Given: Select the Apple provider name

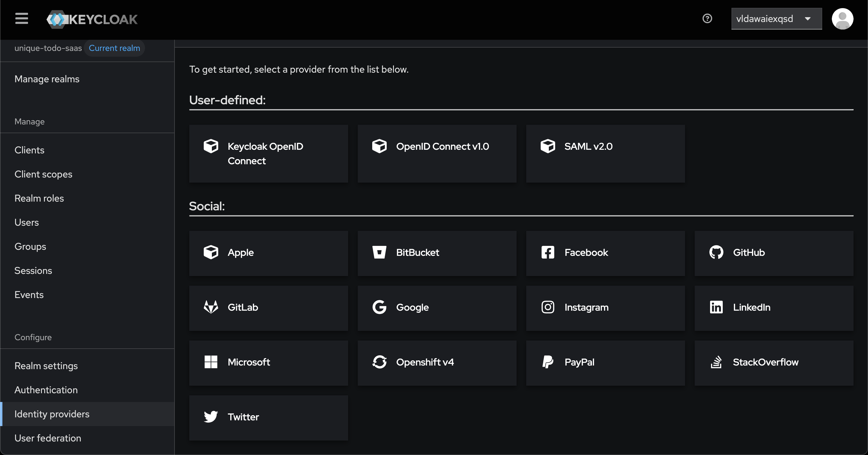Looking at the screenshot, I should pyautogui.click(x=241, y=252).
